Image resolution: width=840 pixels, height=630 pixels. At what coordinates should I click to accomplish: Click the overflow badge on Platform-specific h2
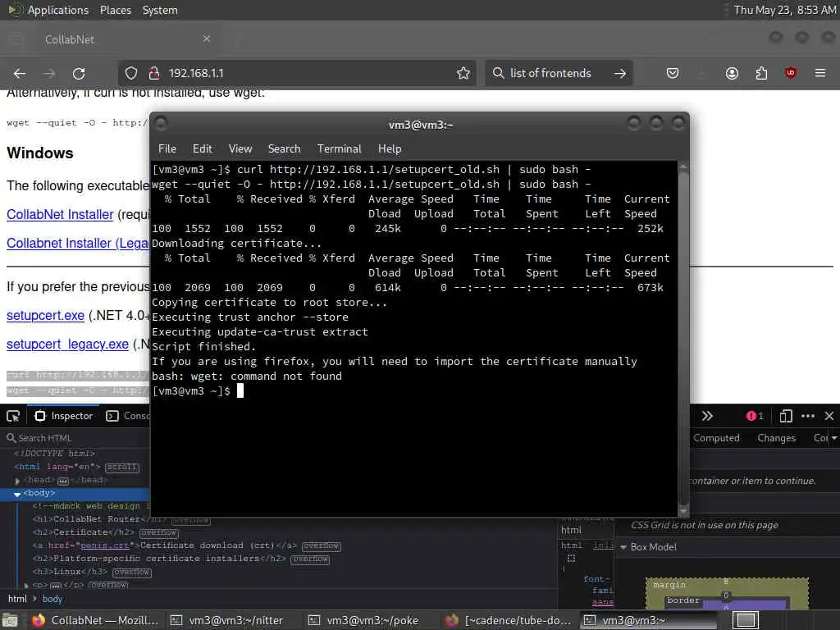click(x=310, y=559)
